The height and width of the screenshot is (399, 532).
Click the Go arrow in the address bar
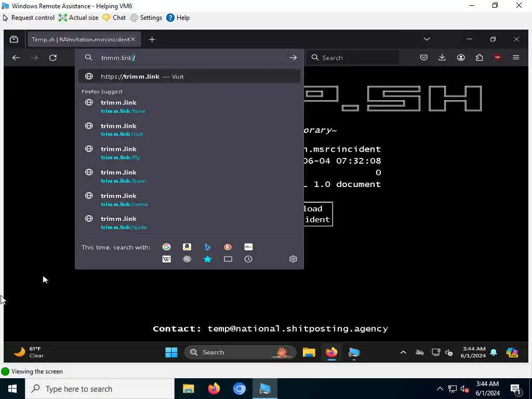click(x=293, y=58)
